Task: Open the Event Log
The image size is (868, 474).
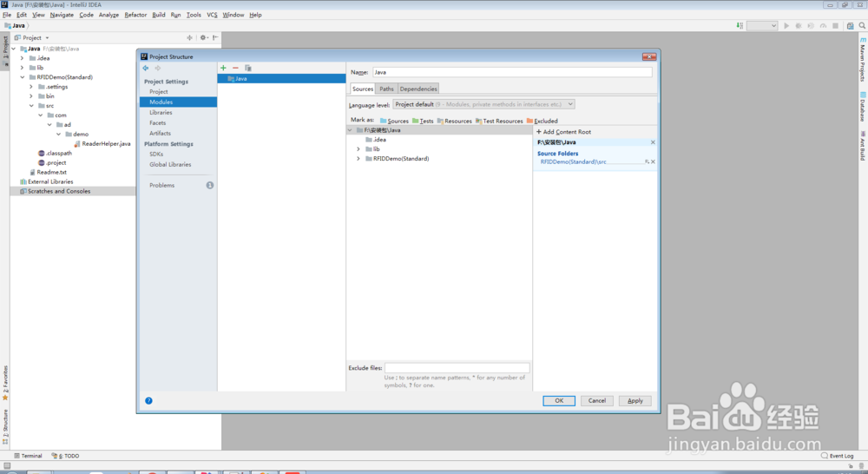Action: click(x=838, y=456)
